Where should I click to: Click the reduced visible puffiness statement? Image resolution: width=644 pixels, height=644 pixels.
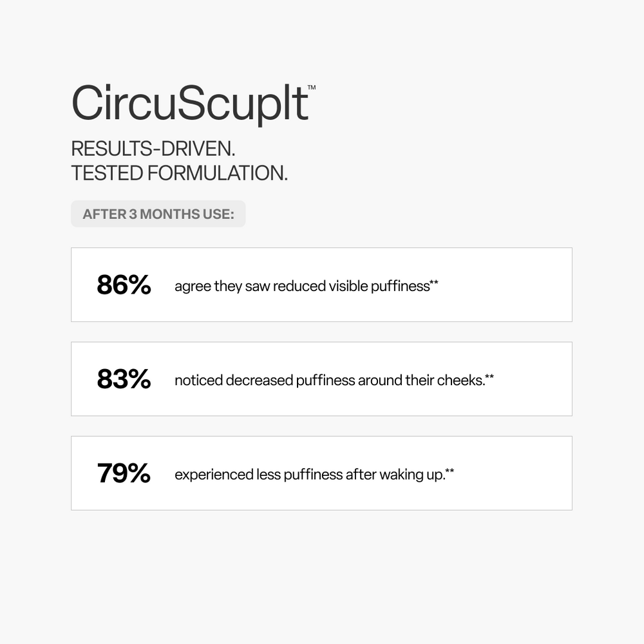pos(301,286)
